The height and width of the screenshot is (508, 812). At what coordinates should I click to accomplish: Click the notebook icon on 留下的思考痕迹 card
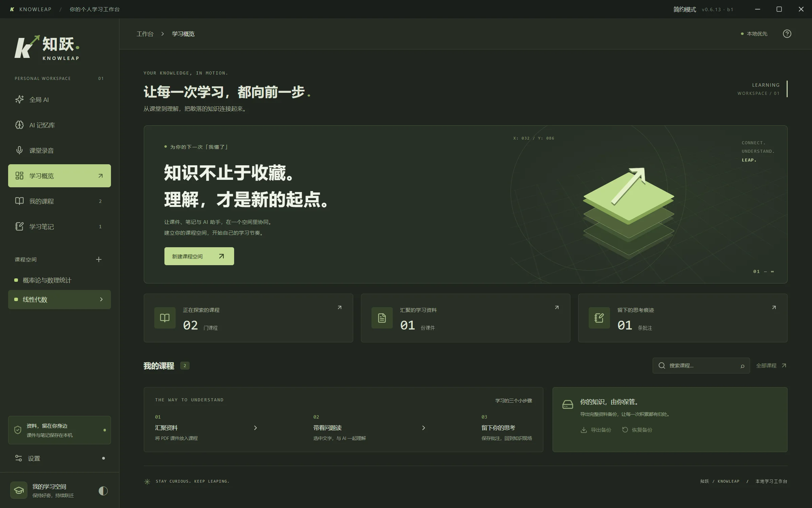(599, 318)
